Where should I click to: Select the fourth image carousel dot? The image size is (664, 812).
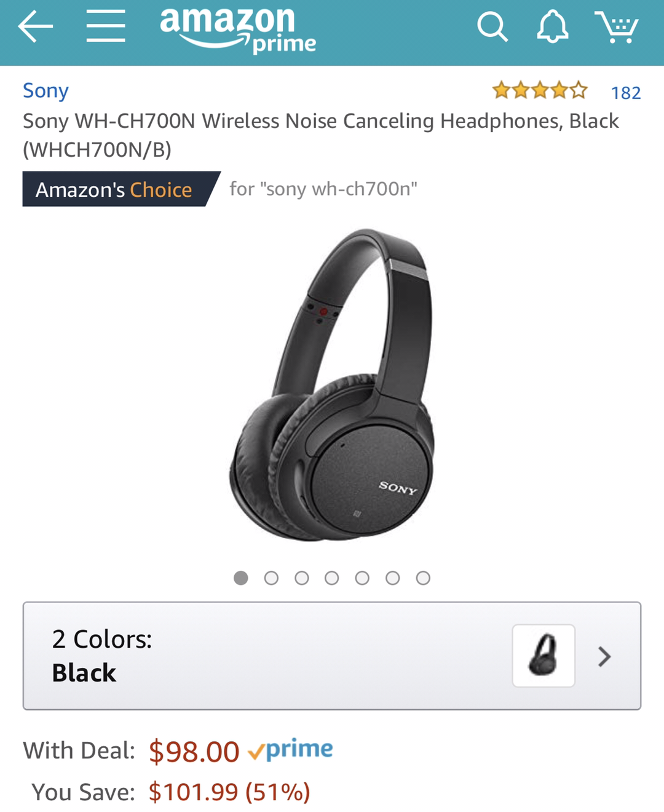pyautogui.click(x=332, y=578)
